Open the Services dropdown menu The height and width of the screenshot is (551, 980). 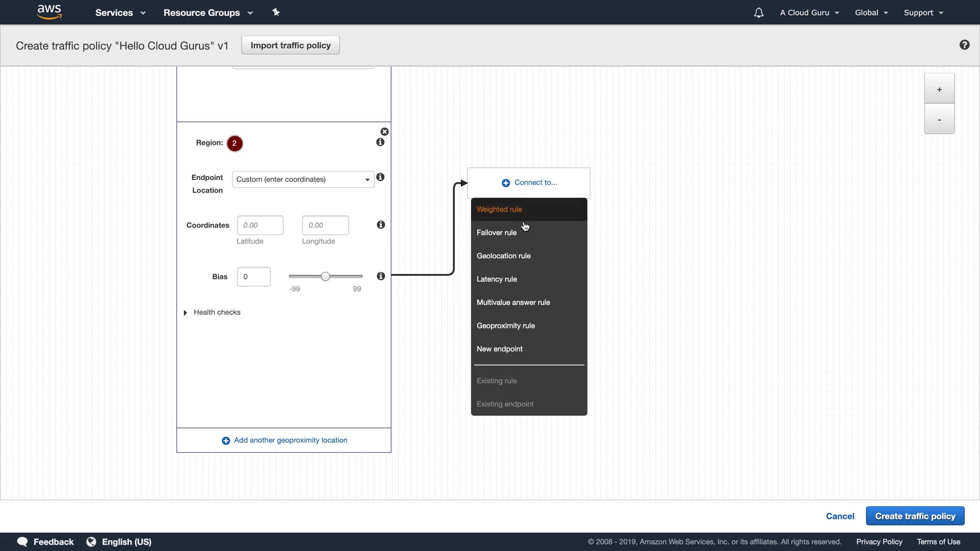tap(120, 13)
